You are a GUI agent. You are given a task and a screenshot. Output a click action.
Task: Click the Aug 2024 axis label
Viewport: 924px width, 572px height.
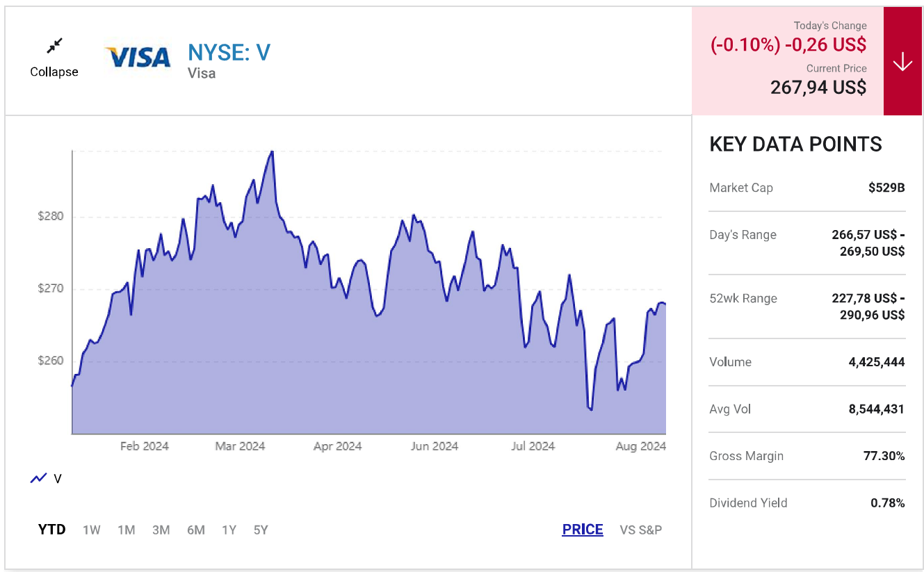tap(641, 446)
